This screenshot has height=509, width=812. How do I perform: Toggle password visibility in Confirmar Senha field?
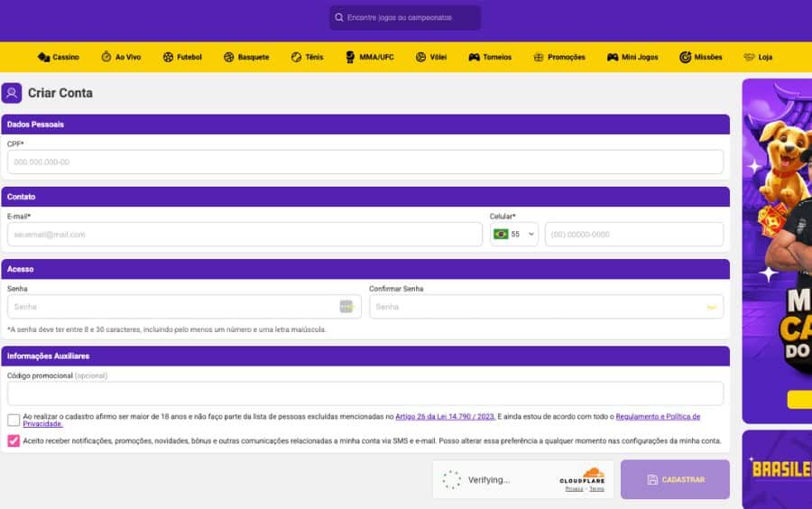711,307
